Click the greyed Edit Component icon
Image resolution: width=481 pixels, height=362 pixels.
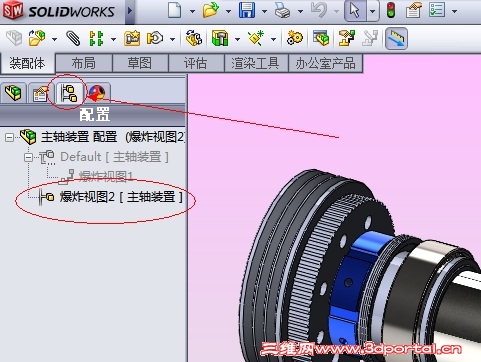(x=14, y=38)
